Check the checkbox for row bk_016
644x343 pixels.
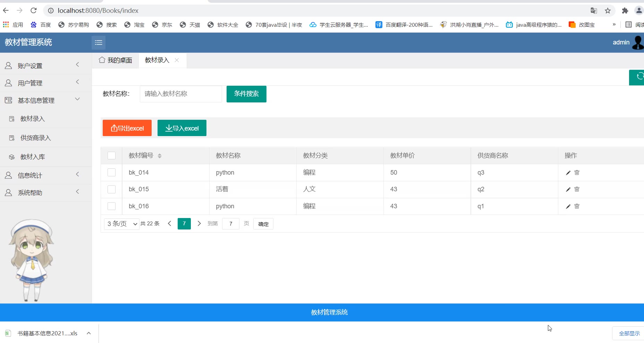coord(111,206)
